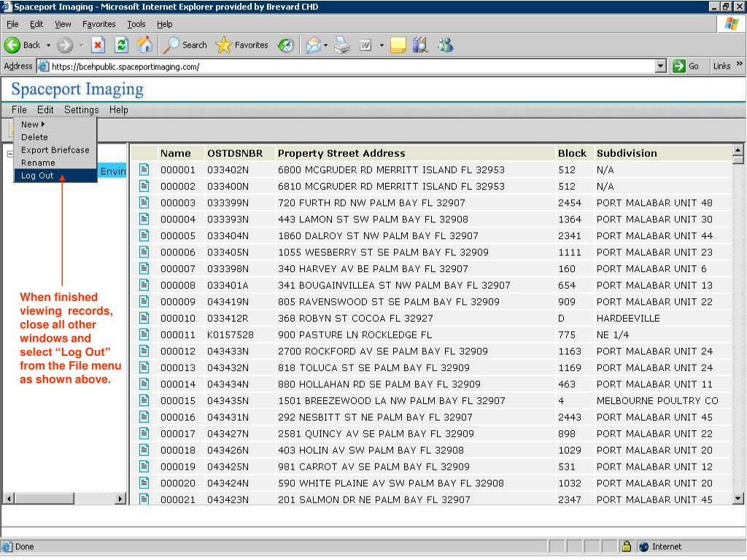Open Internet Explorer View menu
Screen dimensions: 747x560
point(63,24)
